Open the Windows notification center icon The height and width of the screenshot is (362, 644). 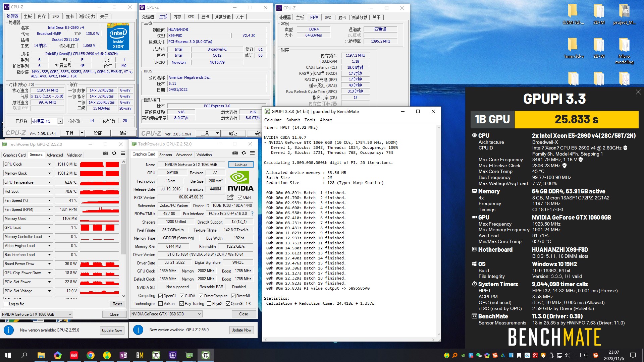pos(633,355)
